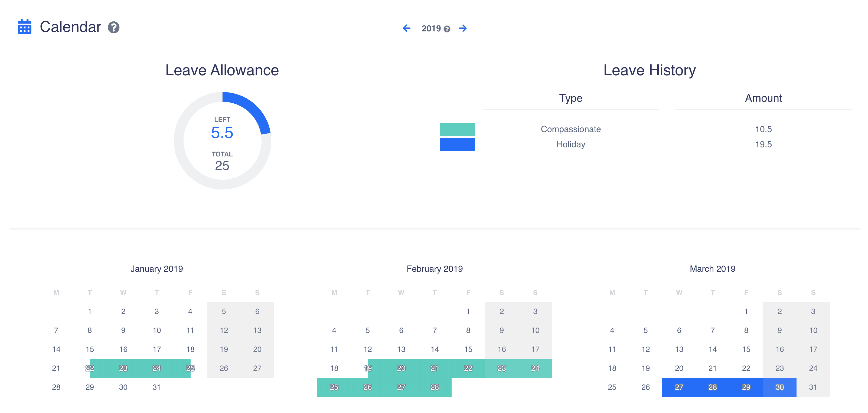Image resolution: width=868 pixels, height=413 pixels.
Task: Click the 2019 year label
Action: [x=431, y=29]
